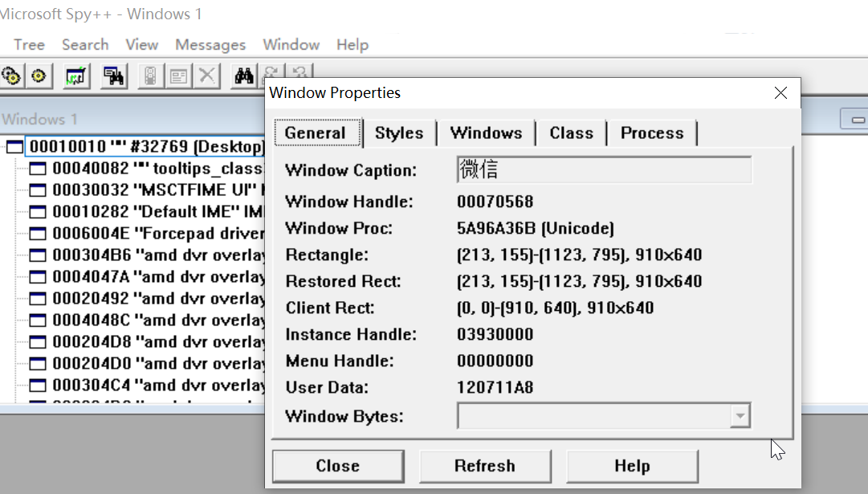The width and height of the screenshot is (868, 494).
Task: Click the Clear Log X icon
Action: tap(207, 76)
